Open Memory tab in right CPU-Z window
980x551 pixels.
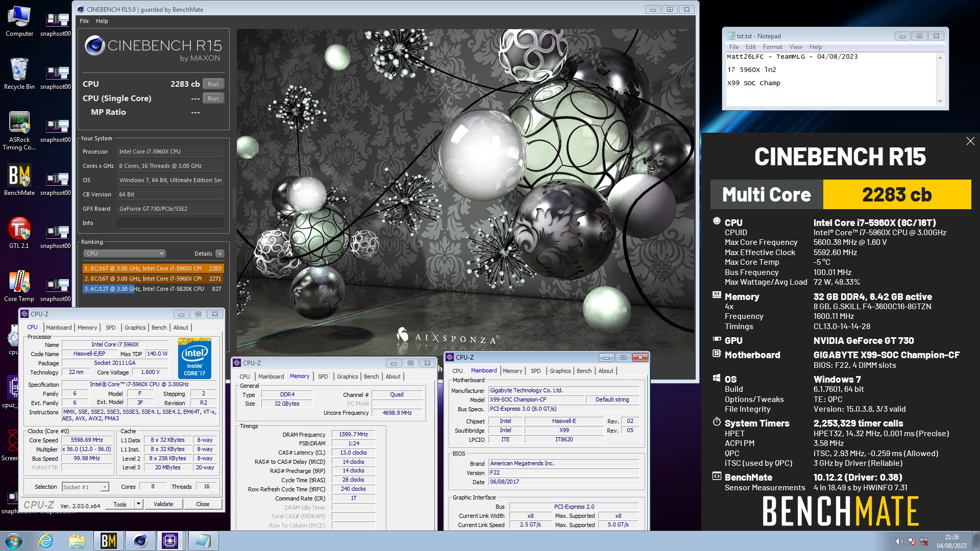[x=512, y=371]
